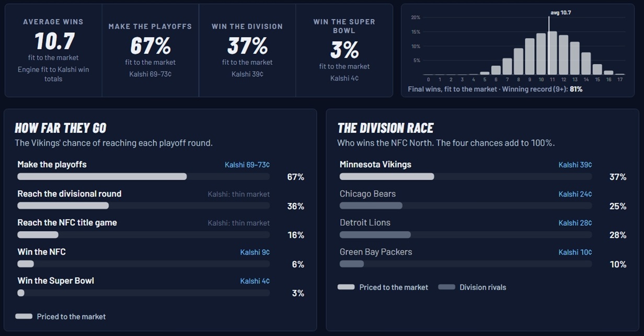Viewport: 644px width, 336px height.
Task: Click Kalshi 4¢ link in Win the Super Bowl row
Action: [x=255, y=281]
